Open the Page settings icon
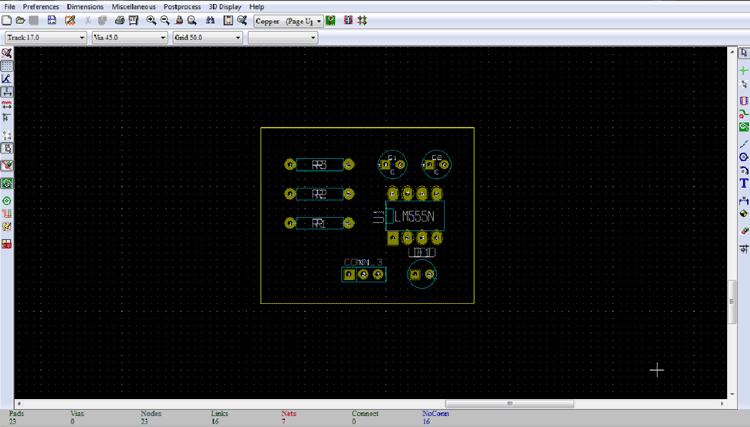Image resolution: width=750 pixels, height=427 pixels. click(x=52, y=21)
